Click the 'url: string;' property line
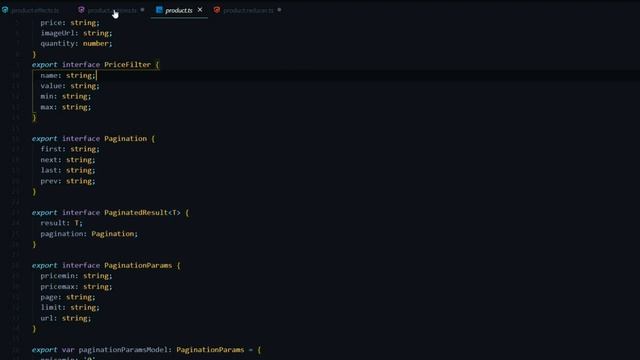 [x=66, y=318]
